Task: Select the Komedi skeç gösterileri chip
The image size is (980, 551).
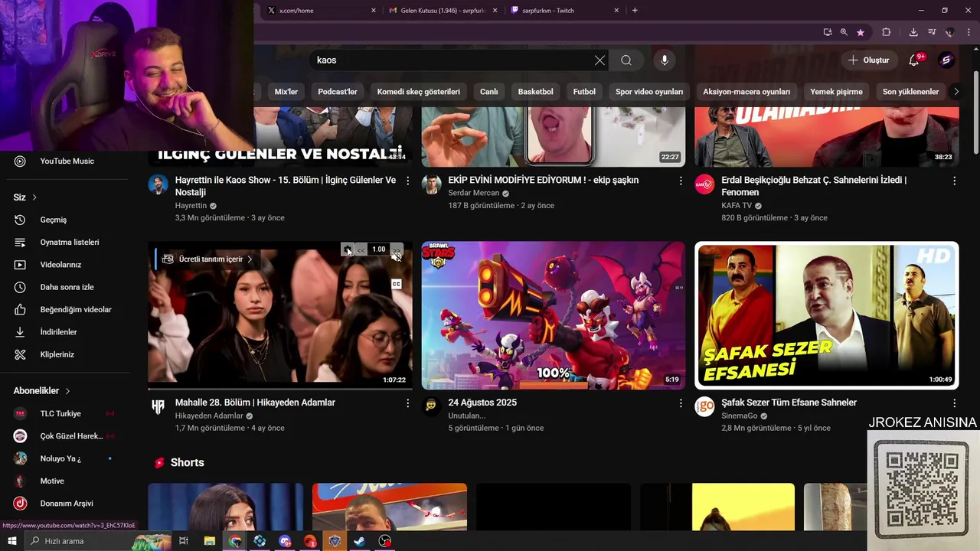Action: tap(419, 92)
